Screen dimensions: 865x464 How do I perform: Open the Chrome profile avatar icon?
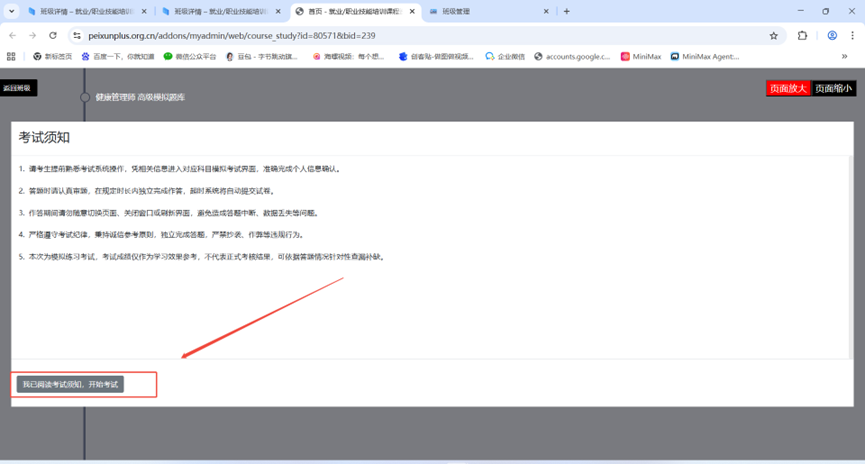point(831,35)
